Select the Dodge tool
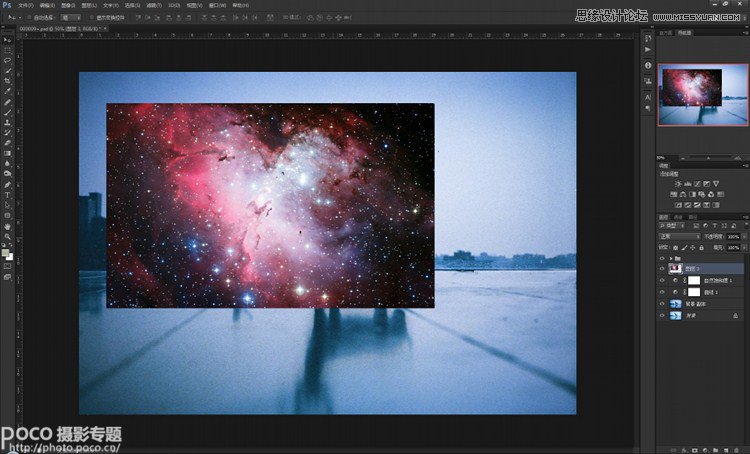 7,174
